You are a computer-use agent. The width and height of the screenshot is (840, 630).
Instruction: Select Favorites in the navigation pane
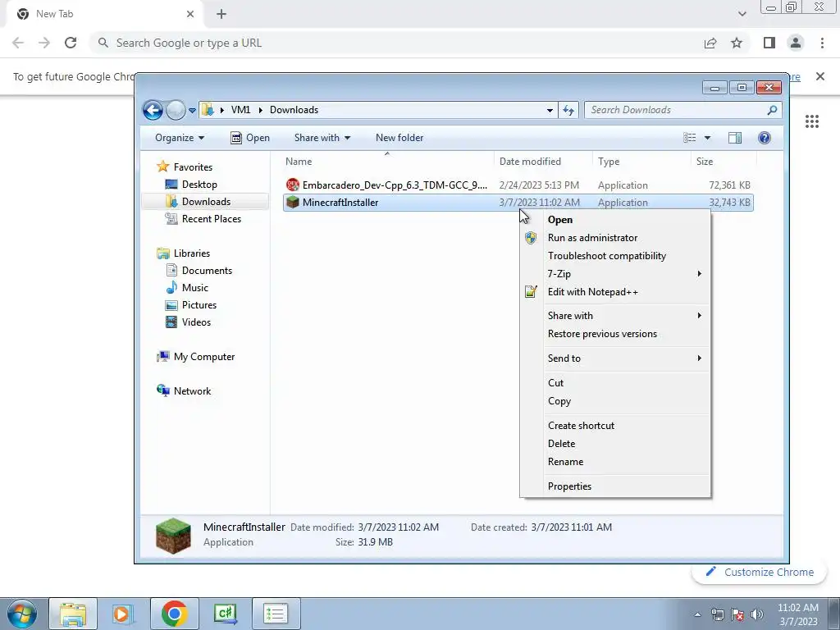(185, 167)
